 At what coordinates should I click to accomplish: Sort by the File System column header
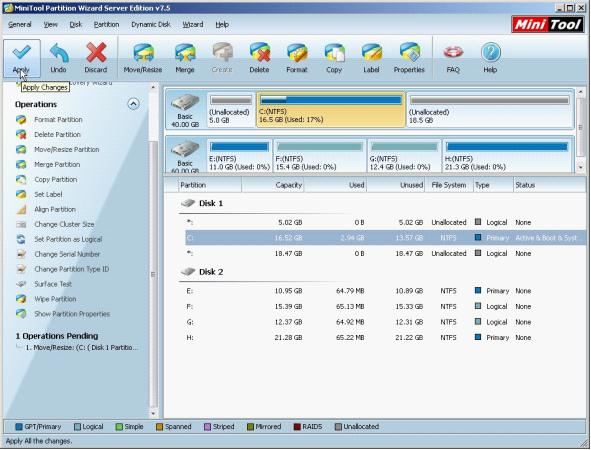pos(449,185)
